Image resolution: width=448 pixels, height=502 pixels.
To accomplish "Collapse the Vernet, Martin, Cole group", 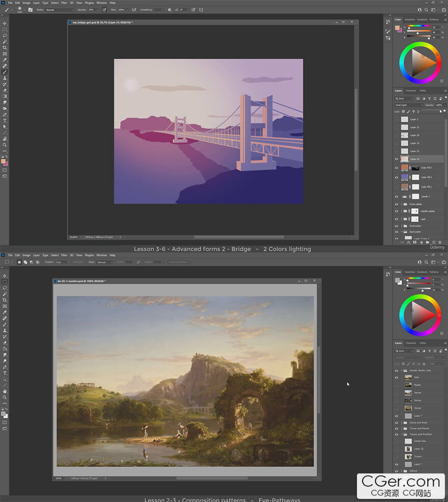I will coord(402,371).
